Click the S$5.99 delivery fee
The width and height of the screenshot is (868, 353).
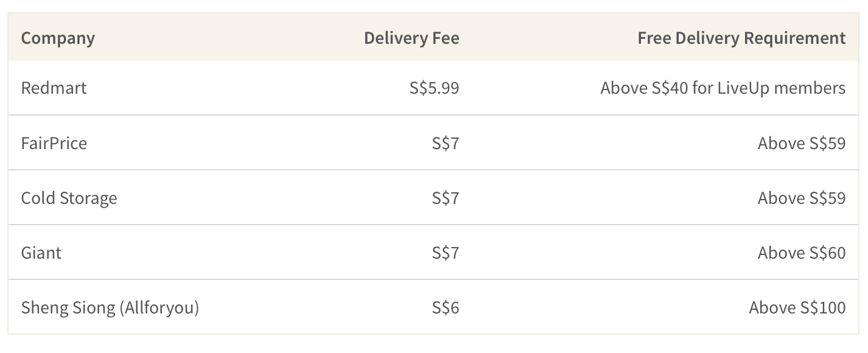click(435, 88)
